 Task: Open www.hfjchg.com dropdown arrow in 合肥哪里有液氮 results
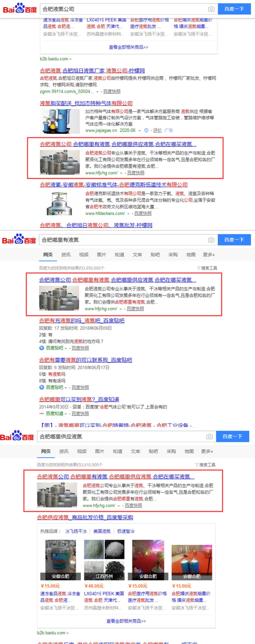point(121,309)
